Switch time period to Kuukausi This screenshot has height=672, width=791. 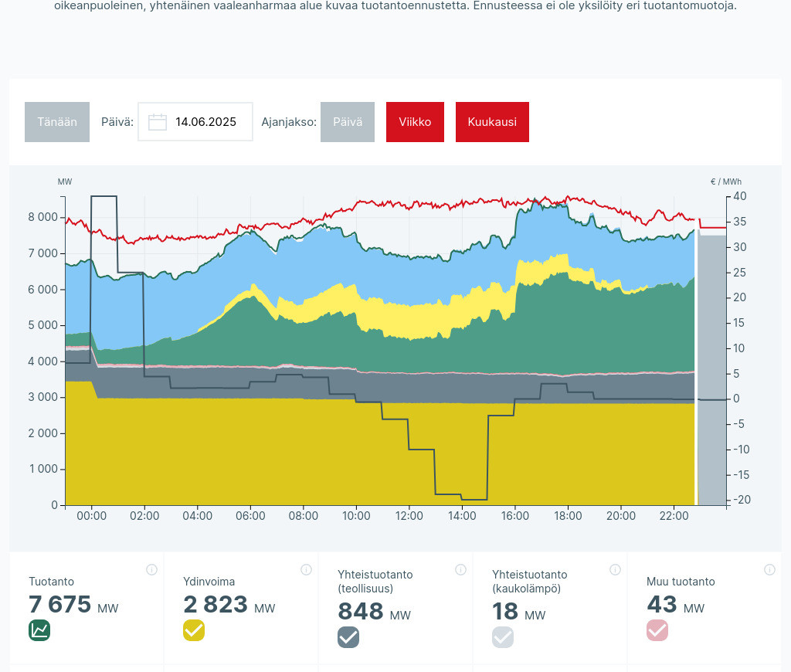(492, 122)
